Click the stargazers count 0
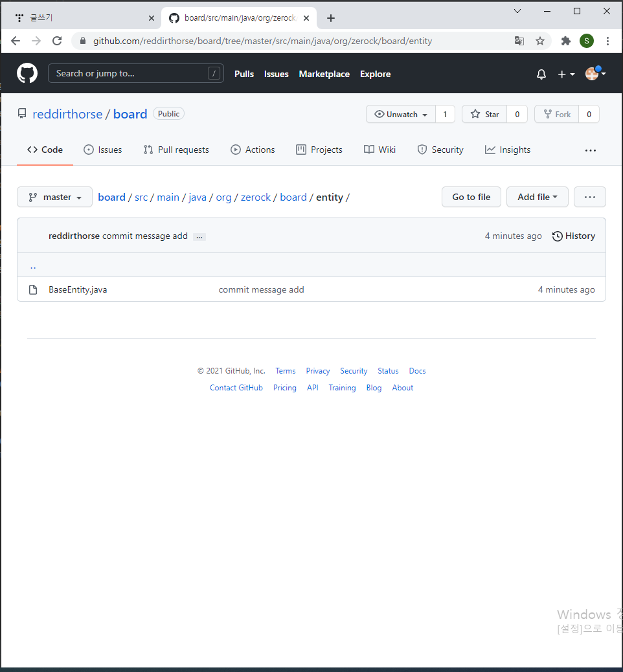This screenshot has width=623, height=672. tap(517, 114)
